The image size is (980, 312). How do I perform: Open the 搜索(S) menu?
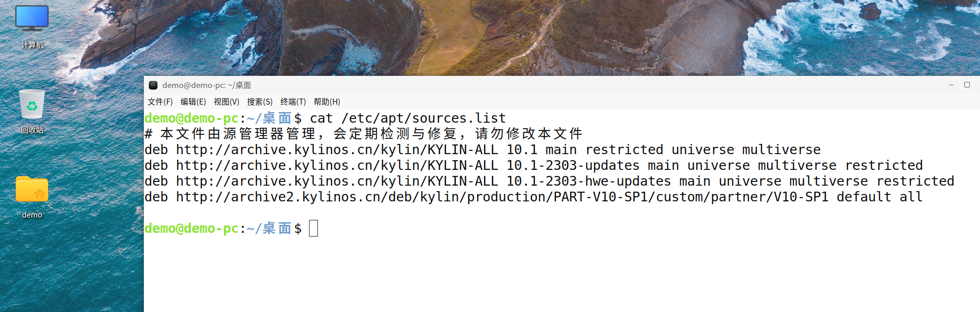pos(260,102)
